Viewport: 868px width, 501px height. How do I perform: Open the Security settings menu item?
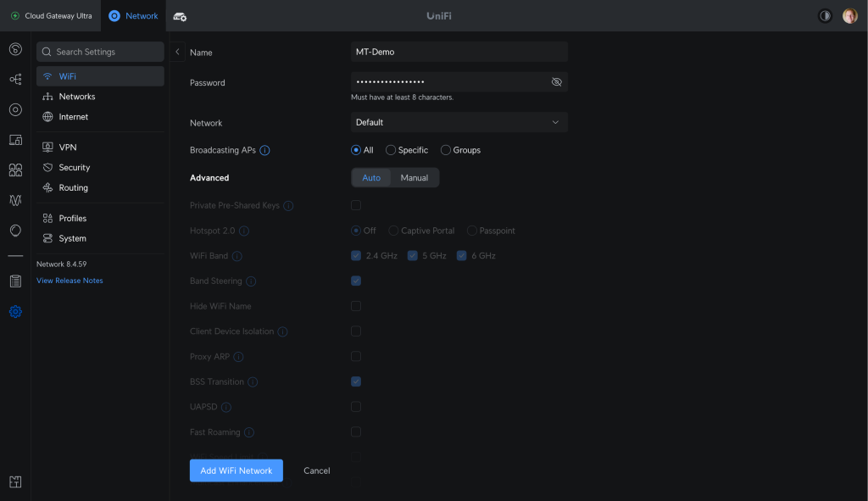point(75,168)
